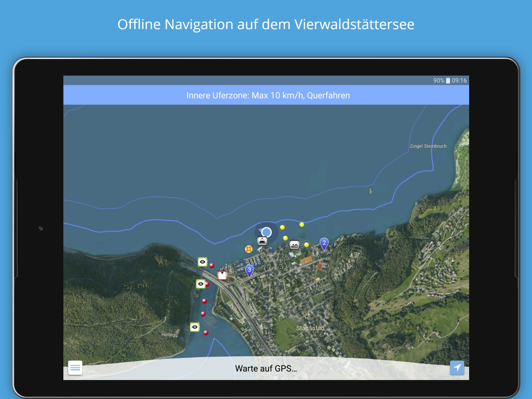Tap the topmost green eye marker
This screenshot has height=399, width=532.
(202, 262)
